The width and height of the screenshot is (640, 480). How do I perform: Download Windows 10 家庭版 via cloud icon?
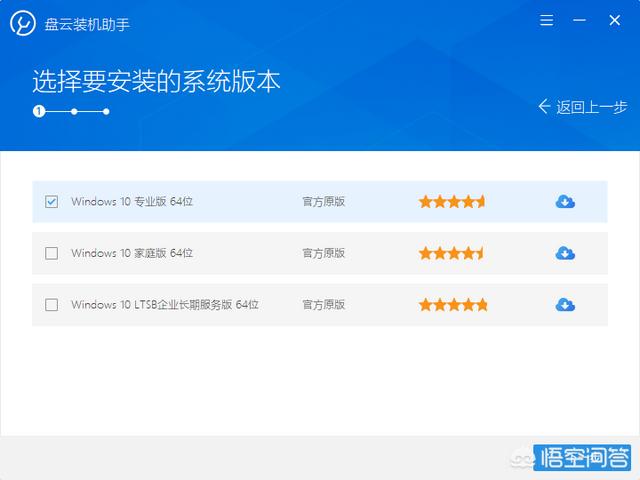(x=565, y=253)
